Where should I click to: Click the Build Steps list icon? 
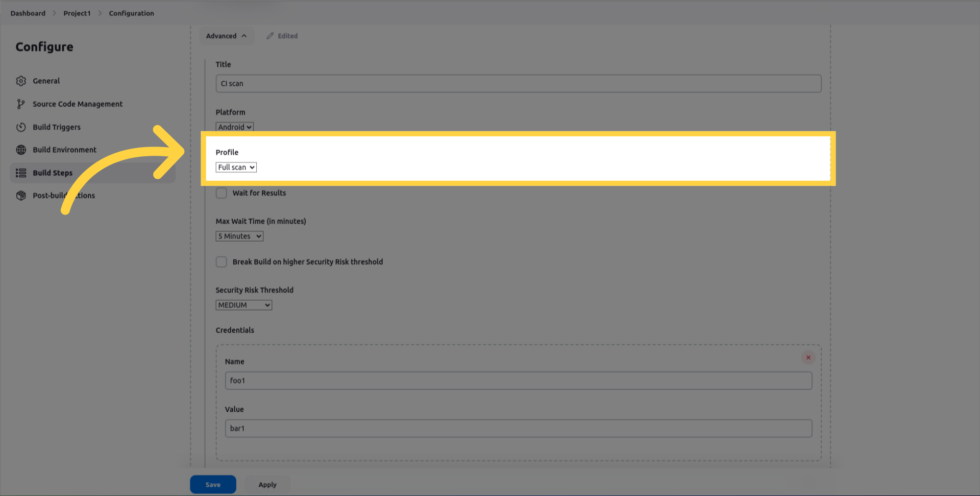tap(21, 173)
